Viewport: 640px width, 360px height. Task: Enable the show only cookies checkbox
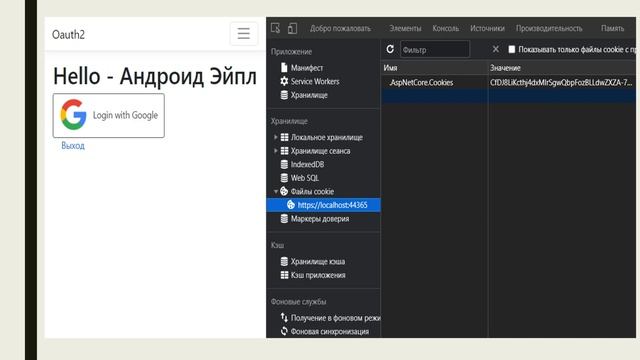pos(511,49)
